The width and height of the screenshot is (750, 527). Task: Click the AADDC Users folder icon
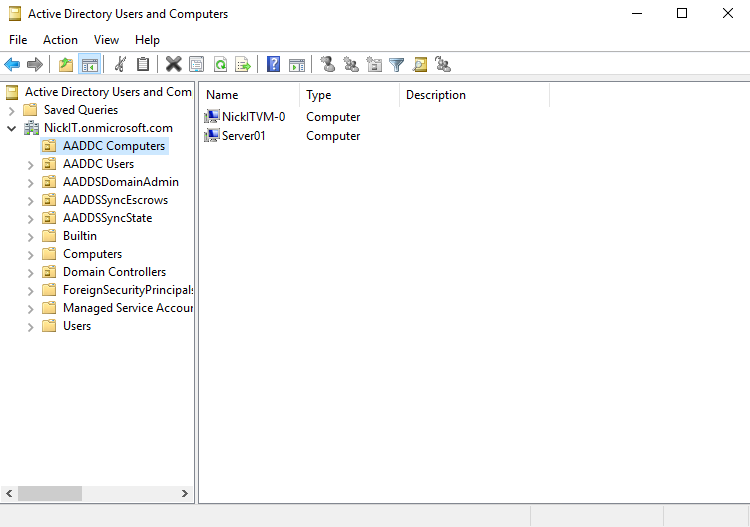[49, 164]
